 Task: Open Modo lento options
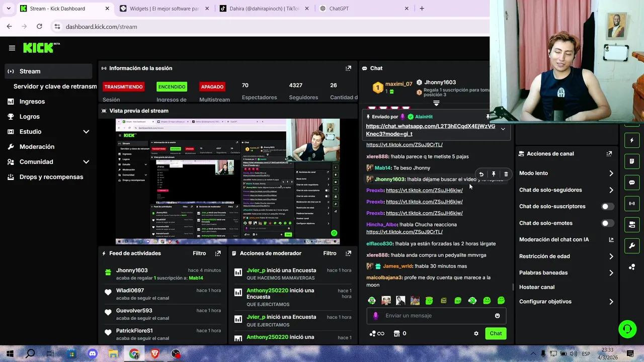click(566, 173)
